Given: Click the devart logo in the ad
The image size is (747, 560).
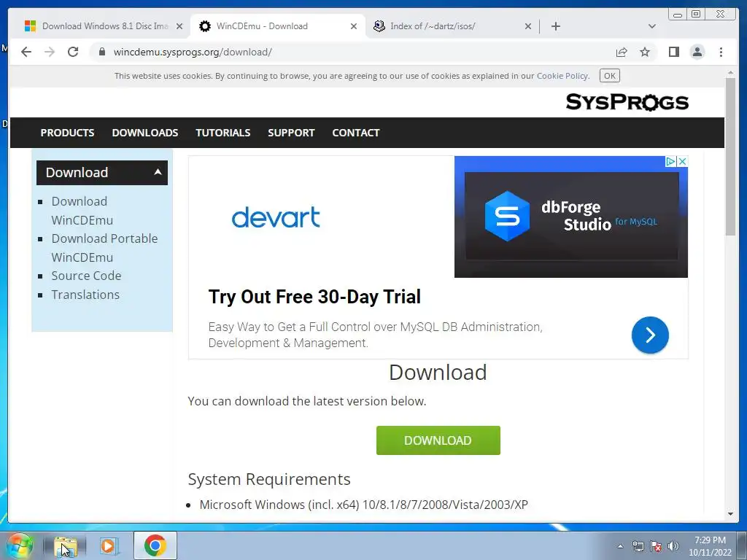Looking at the screenshot, I should point(275,217).
